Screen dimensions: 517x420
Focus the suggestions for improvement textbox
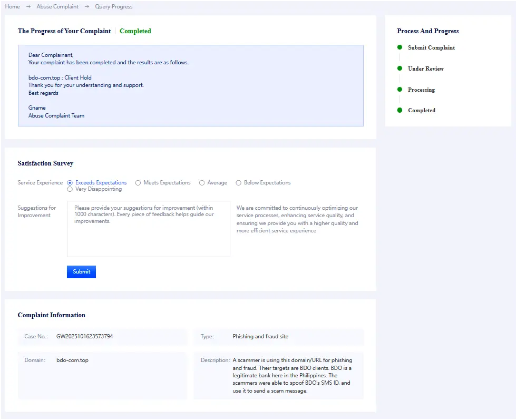[x=149, y=229]
